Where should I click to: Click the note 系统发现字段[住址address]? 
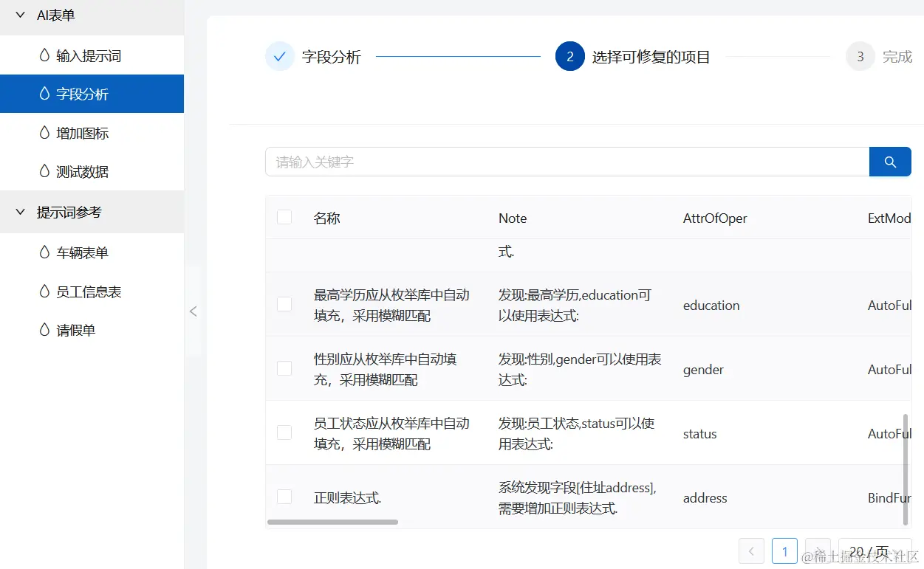(x=578, y=497)
